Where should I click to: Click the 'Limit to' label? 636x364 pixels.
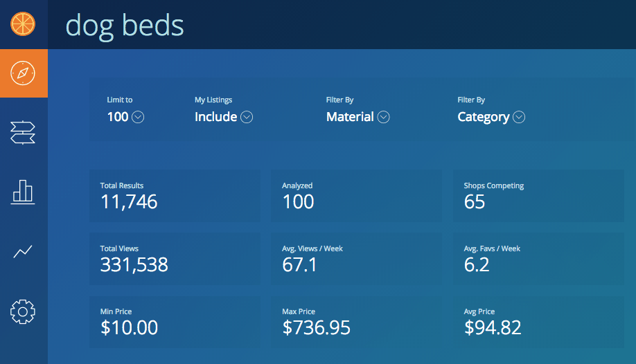point(120,100)
